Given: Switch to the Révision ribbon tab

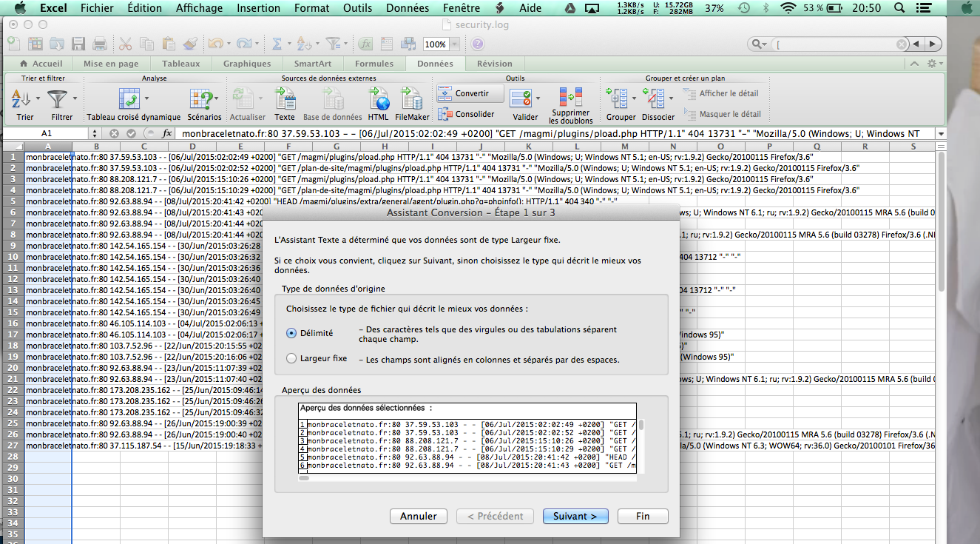Looking at the screenshot, I should pos(495,64).
